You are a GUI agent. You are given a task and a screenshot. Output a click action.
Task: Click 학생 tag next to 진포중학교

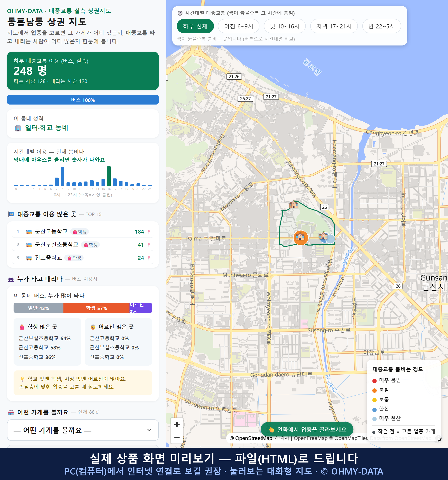[74, 258]
